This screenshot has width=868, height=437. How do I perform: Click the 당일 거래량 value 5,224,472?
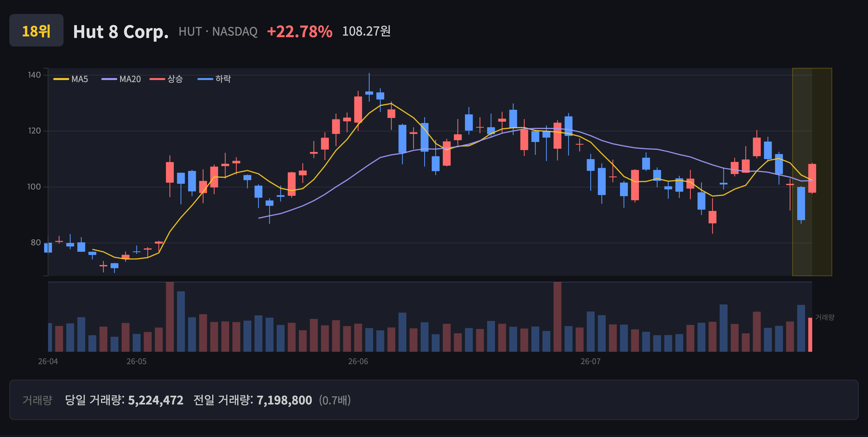click(x=156, y=400)
